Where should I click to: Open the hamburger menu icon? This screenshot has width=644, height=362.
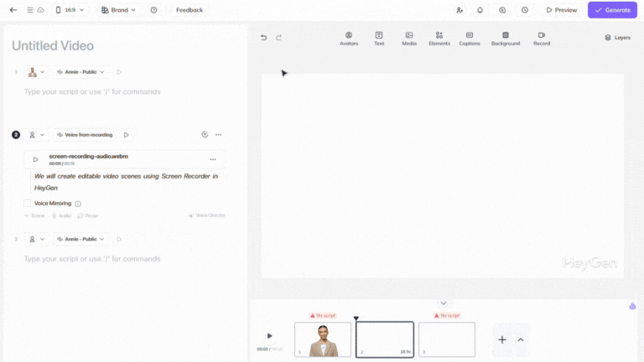pos(30,10)
